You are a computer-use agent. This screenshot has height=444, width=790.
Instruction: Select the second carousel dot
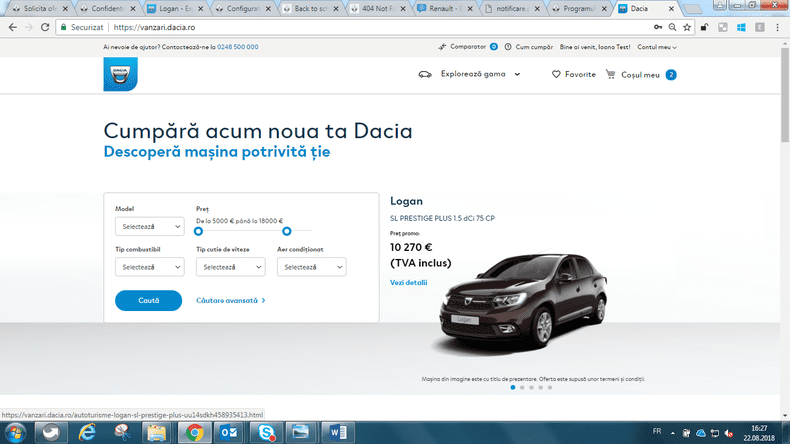click(522, 388)
